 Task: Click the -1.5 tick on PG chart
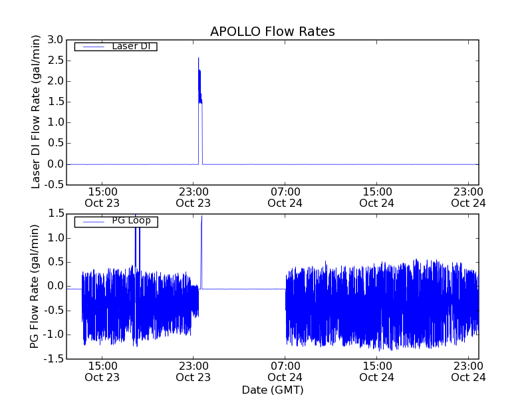(53, 358)
